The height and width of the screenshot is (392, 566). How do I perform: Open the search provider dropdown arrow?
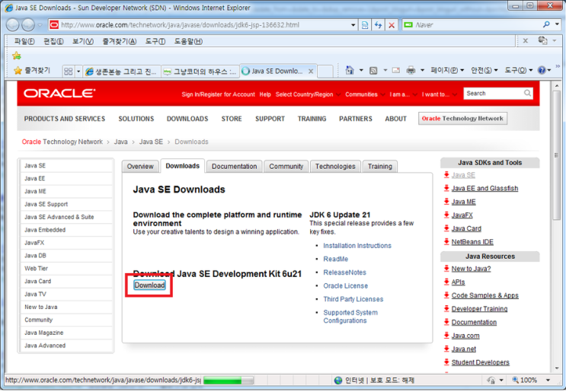[x=558, y=24]
